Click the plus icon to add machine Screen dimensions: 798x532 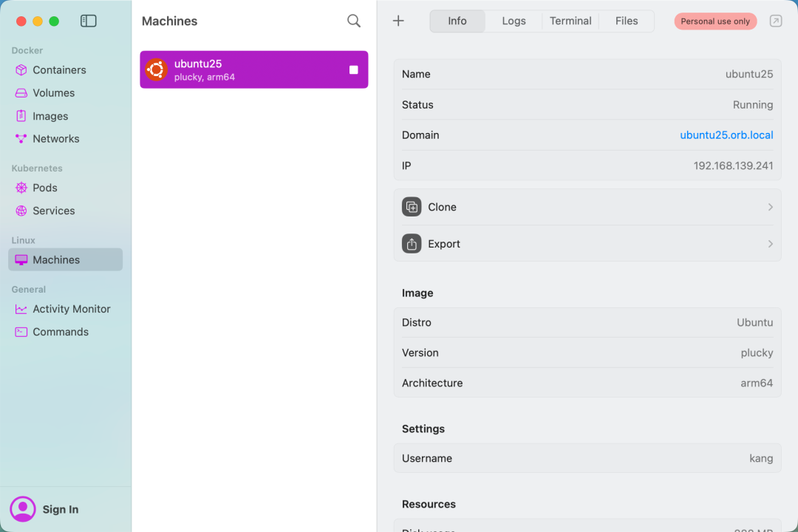point(398,21)
